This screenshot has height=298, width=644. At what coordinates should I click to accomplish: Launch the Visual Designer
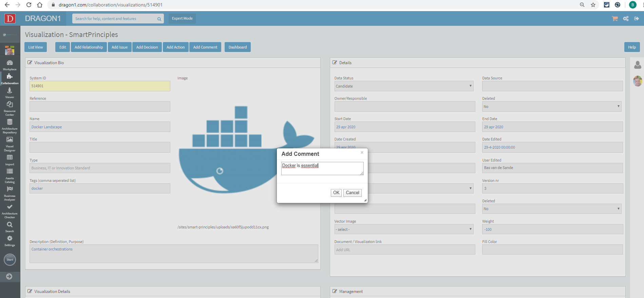[10, 142]
